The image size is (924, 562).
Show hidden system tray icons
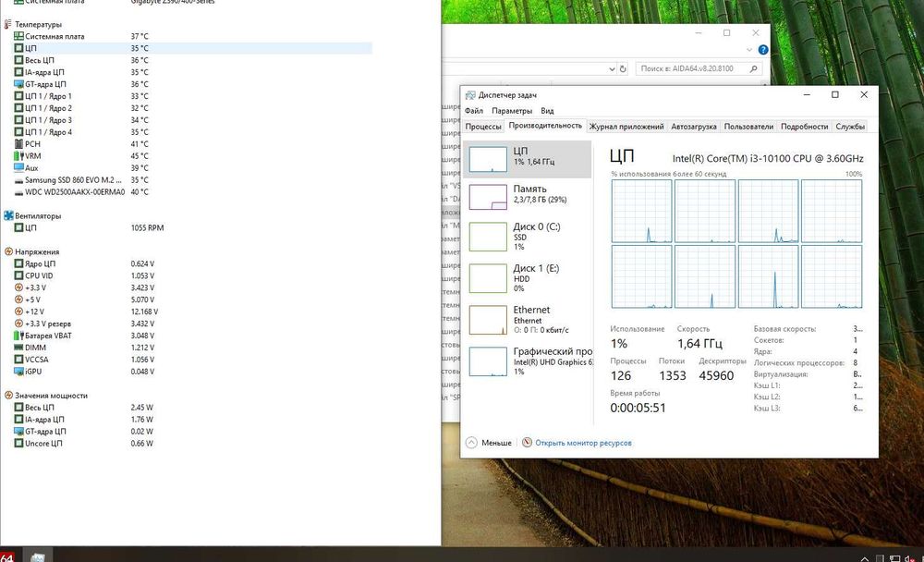pos(865,558)
